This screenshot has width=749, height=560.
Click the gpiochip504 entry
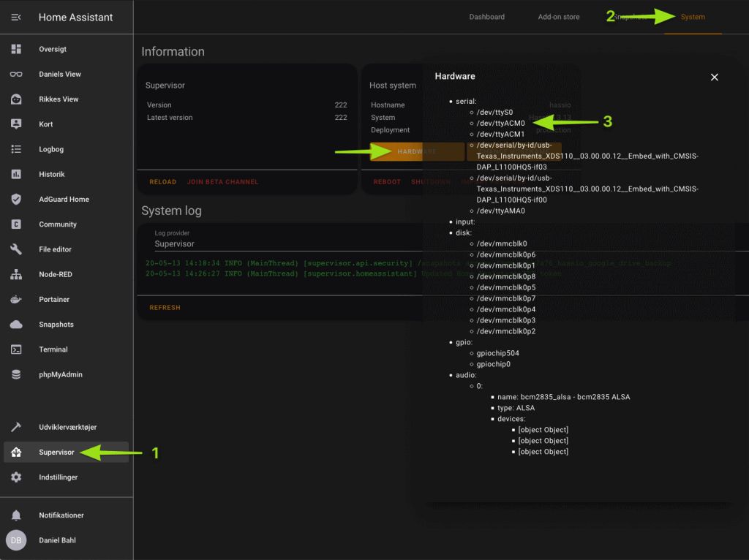497,354
